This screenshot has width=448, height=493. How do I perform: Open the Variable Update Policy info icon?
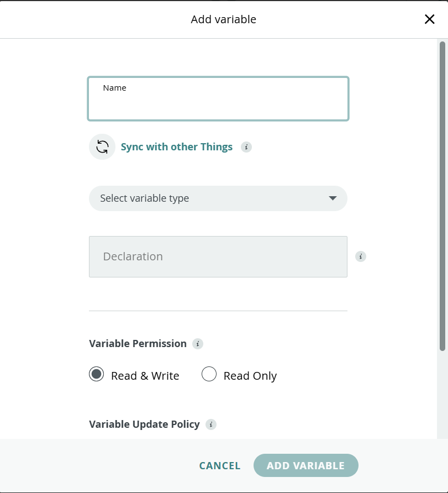tap(211, 424)
